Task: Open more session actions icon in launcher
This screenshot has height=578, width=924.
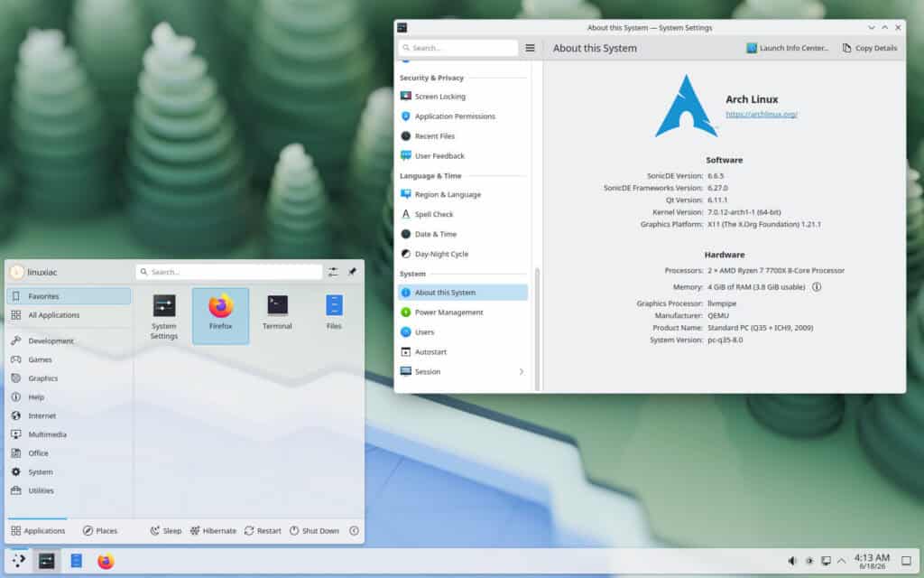Action: pyautogui.click(x=354, y=531)
